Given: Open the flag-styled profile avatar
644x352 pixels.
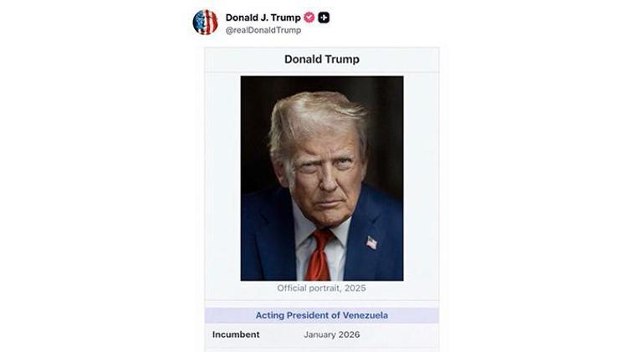Looking at the screenshot, I should (205, 23).
